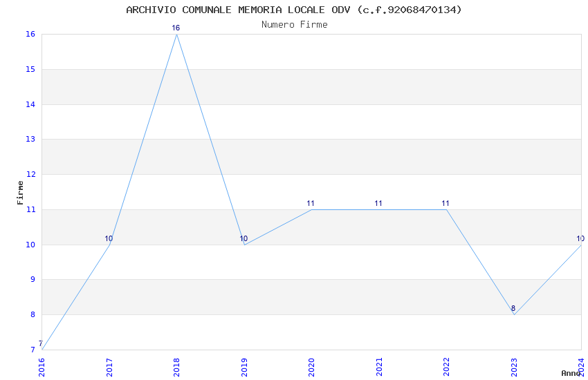Click the 13 y-axis tick label
This screenshot has width=588, height=380.
coord(30,140)
